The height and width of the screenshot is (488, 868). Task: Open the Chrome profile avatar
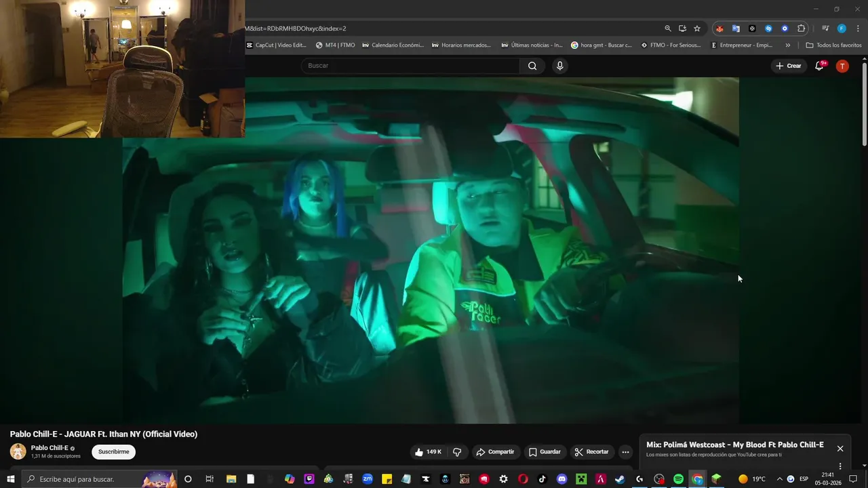[842, 28]
